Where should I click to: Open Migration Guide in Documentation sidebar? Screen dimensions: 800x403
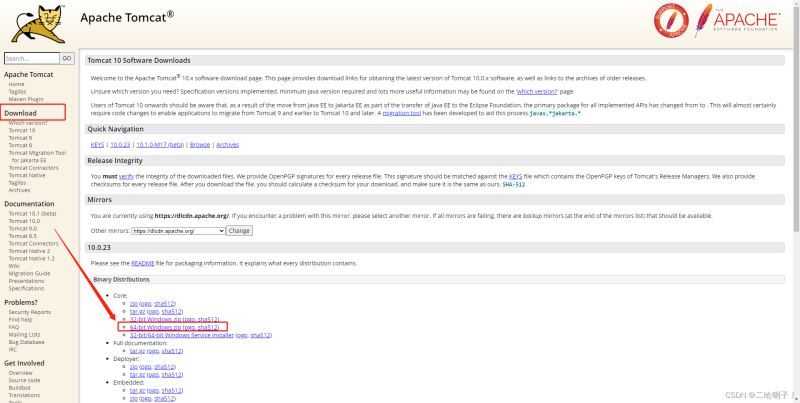tap(30, 273)
